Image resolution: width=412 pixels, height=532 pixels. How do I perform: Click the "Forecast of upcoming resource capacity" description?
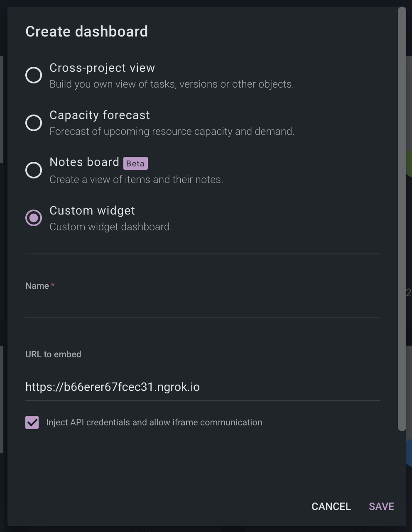pyautogui.click(x=172, y=132)
